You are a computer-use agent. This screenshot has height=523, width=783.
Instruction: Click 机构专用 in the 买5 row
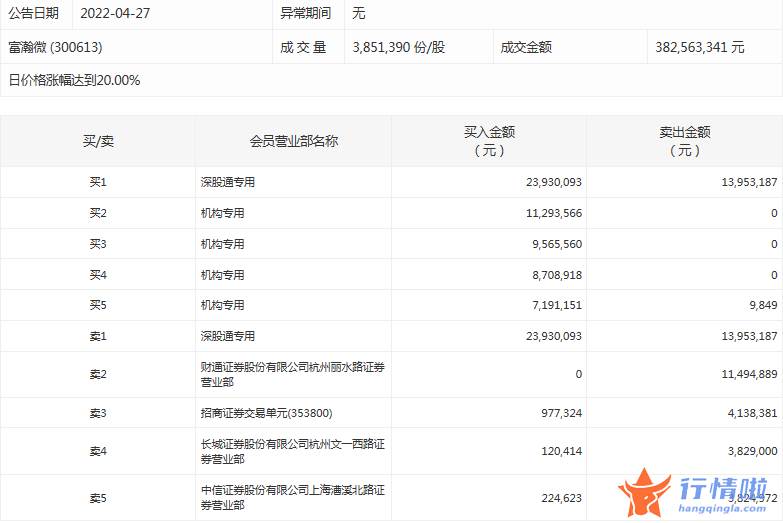222,305
